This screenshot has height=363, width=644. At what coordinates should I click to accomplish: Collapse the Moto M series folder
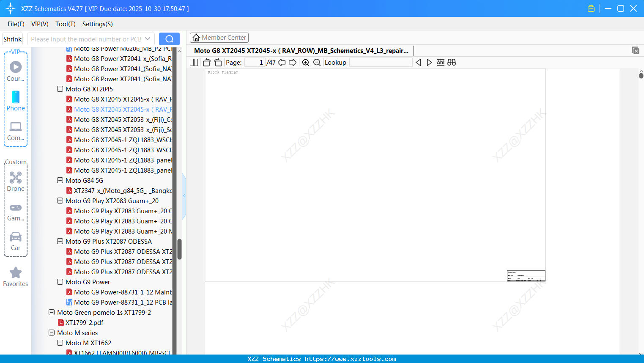52,333
